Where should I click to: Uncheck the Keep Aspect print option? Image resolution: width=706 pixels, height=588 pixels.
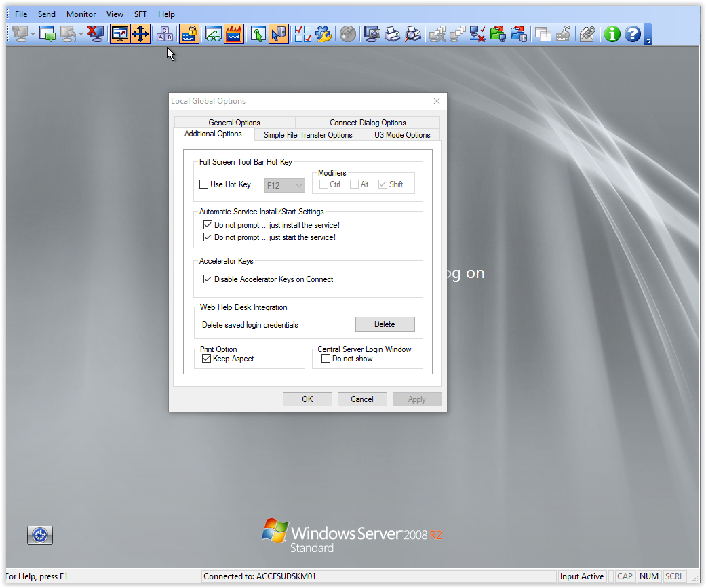[x=206, y=358]
